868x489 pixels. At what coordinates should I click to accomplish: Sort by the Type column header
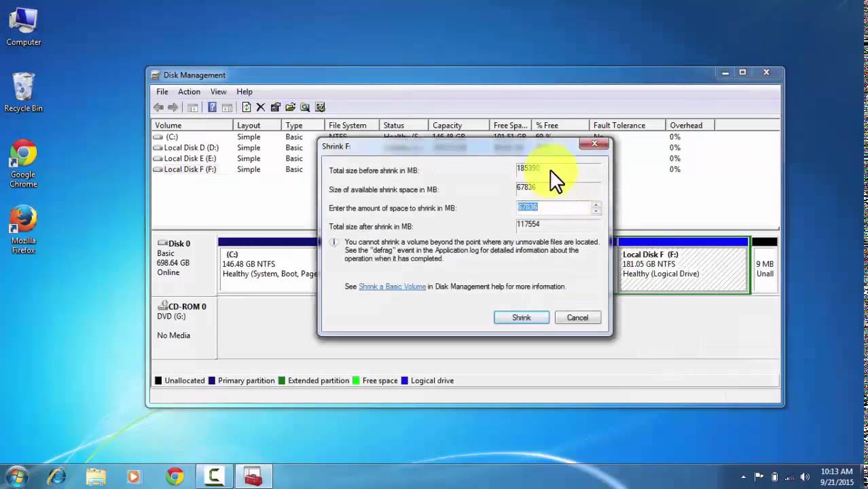tap(302, 126)
